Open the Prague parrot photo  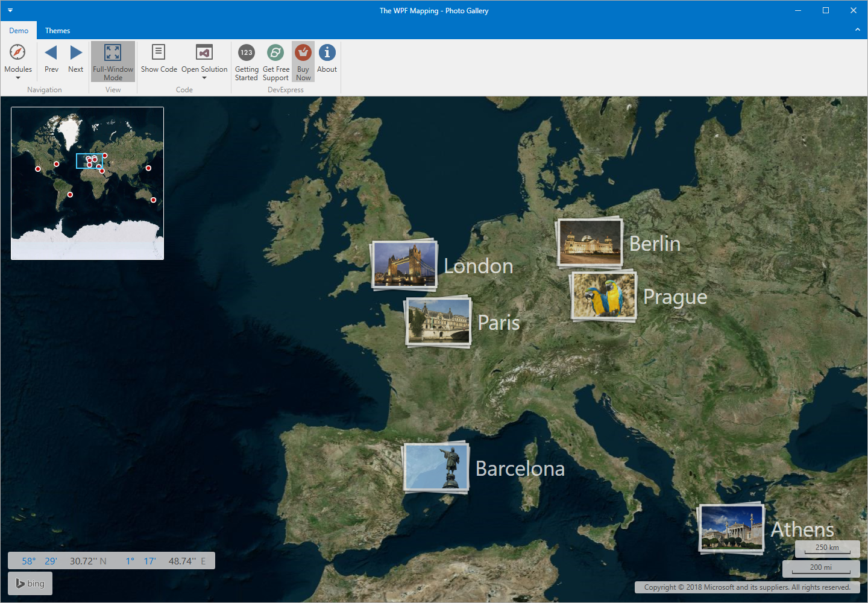[603, 295]
